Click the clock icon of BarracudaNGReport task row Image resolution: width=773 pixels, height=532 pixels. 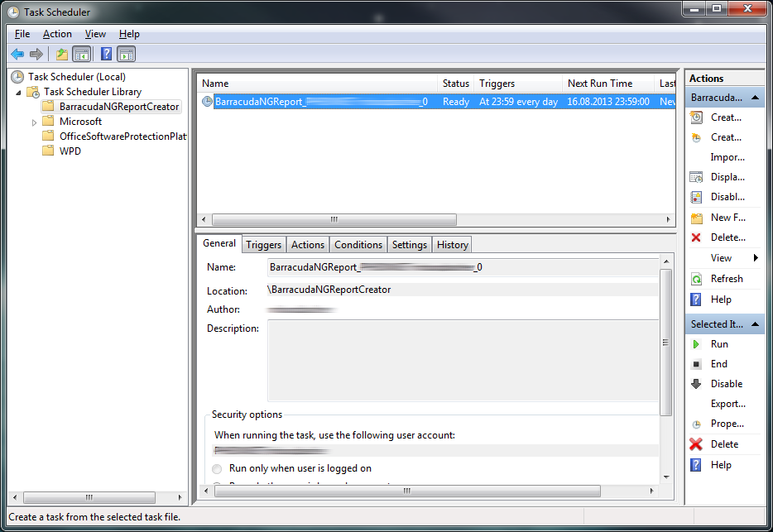(207, 102)
